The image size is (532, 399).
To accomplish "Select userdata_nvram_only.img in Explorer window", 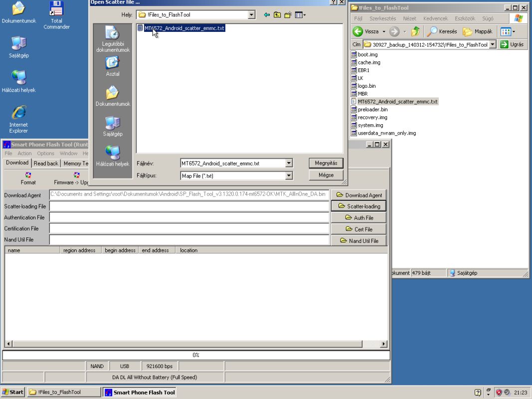I will click(383, 133).
